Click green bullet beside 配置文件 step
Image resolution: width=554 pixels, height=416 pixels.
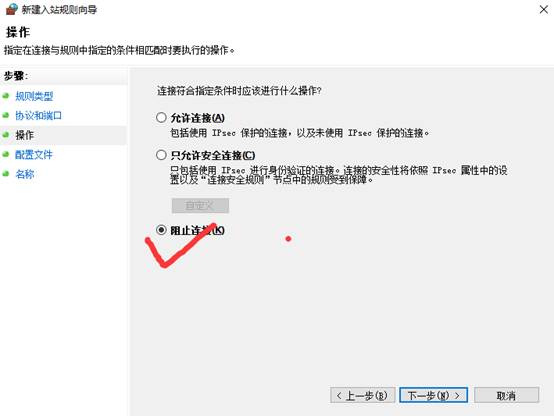[x=6, y=154]
